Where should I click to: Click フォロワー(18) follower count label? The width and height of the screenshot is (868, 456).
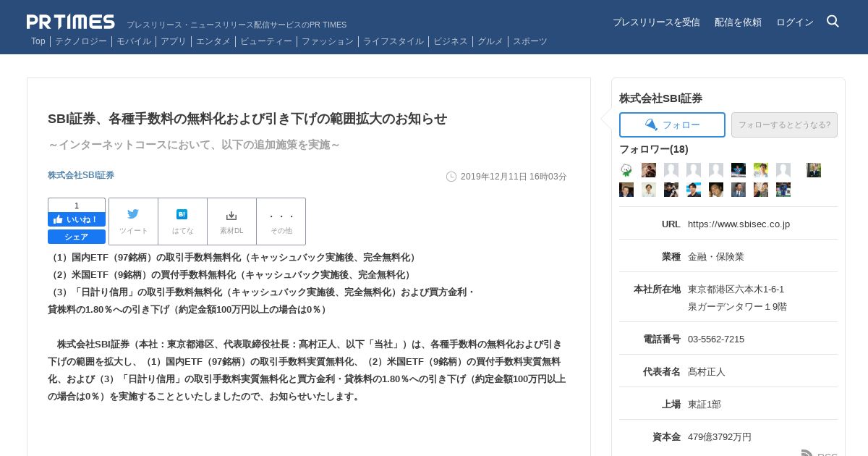654,149
